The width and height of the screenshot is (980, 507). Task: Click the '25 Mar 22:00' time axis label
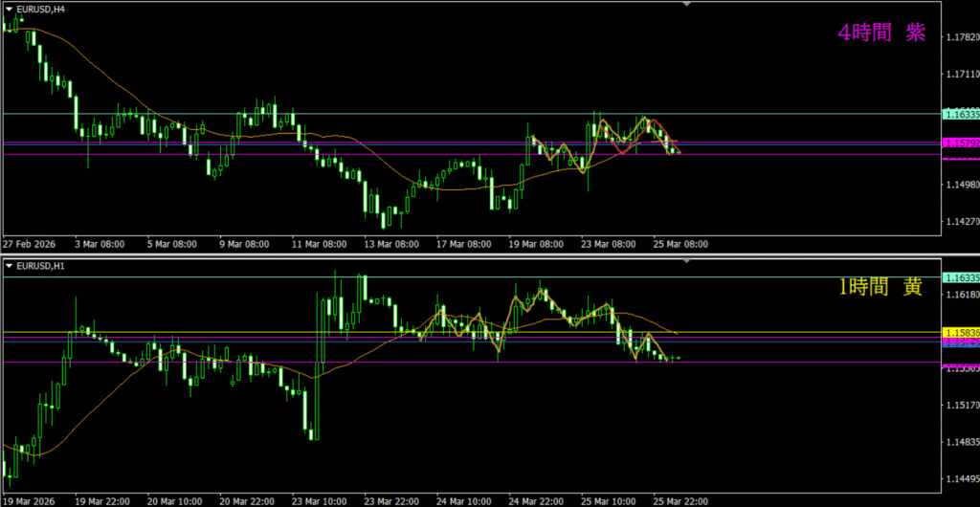679,500
